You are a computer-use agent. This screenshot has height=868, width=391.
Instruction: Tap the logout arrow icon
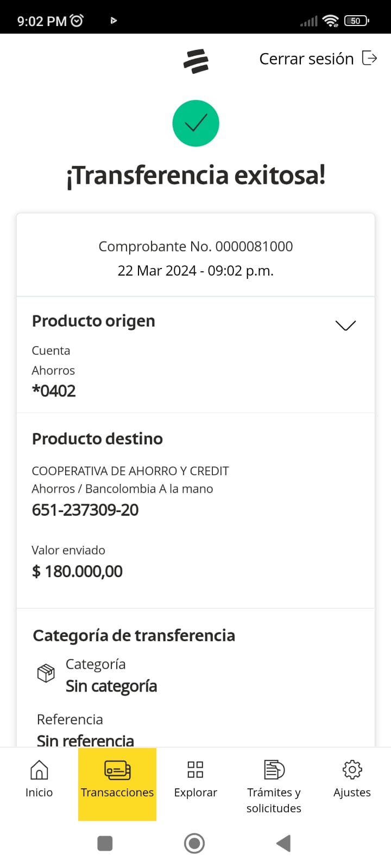point(369,58)
